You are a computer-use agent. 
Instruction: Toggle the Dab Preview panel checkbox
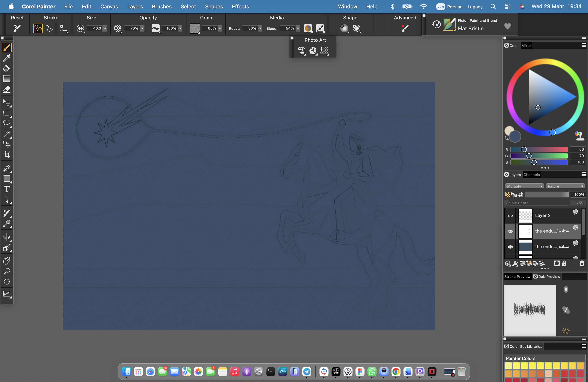(535, 276)
